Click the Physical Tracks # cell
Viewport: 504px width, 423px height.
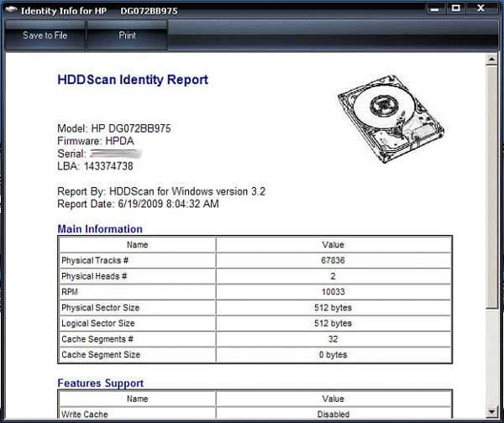click(x=137, y=260)
